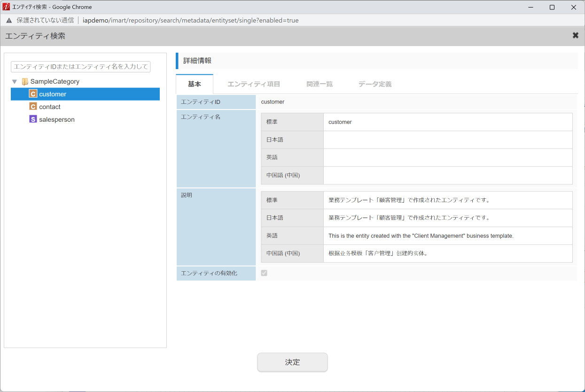The height and width of the screenshot is (392, 585).
Task: Toggle the エンティティの有効化 checkbox
Action: [264, 273]
